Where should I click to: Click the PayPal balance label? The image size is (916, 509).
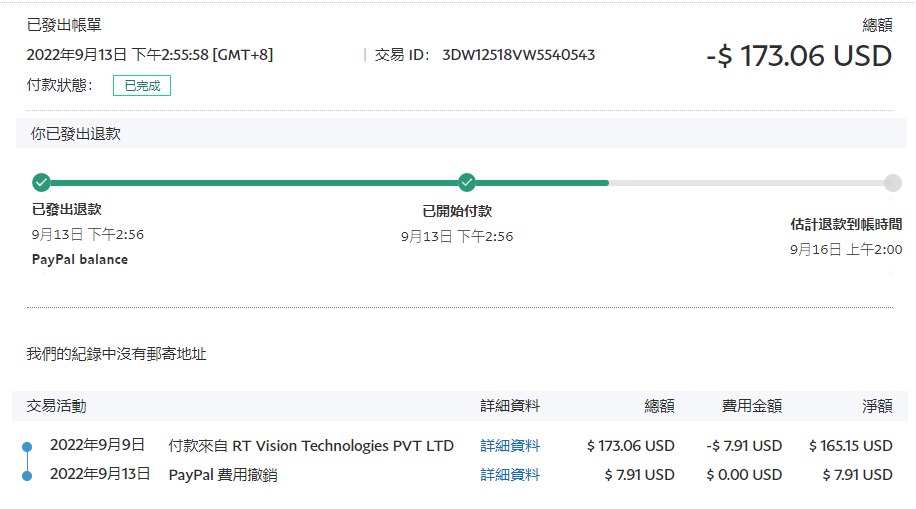coord(80,260)
